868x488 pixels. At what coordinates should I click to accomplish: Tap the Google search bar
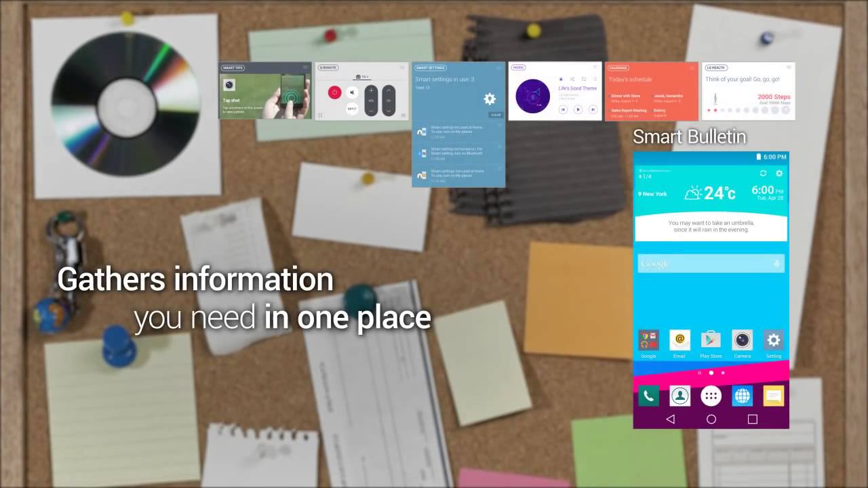[x=711, y=264]
